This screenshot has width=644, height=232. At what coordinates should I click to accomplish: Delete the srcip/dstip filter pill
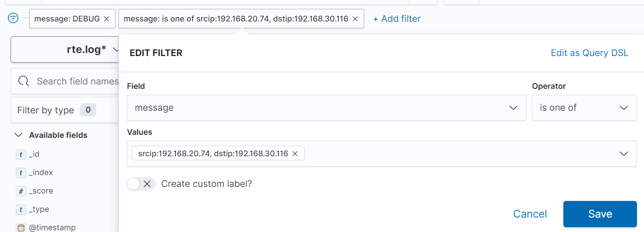[x=355, y=19]
